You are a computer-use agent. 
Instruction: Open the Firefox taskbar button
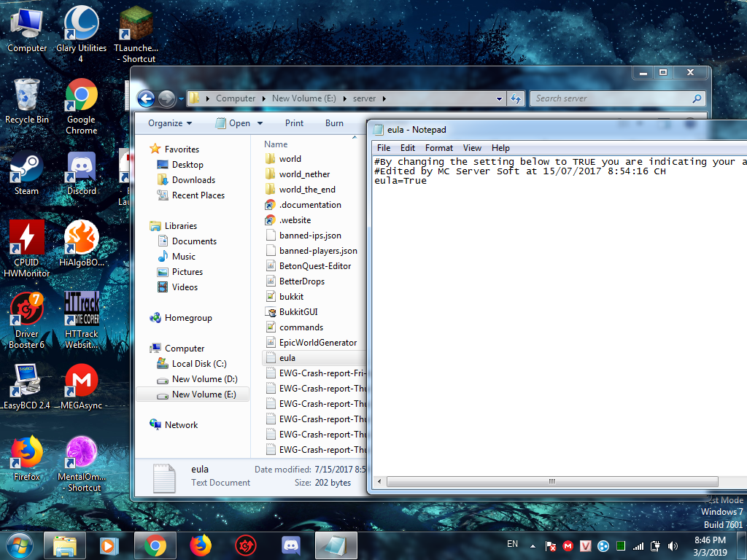click(200, 545)
